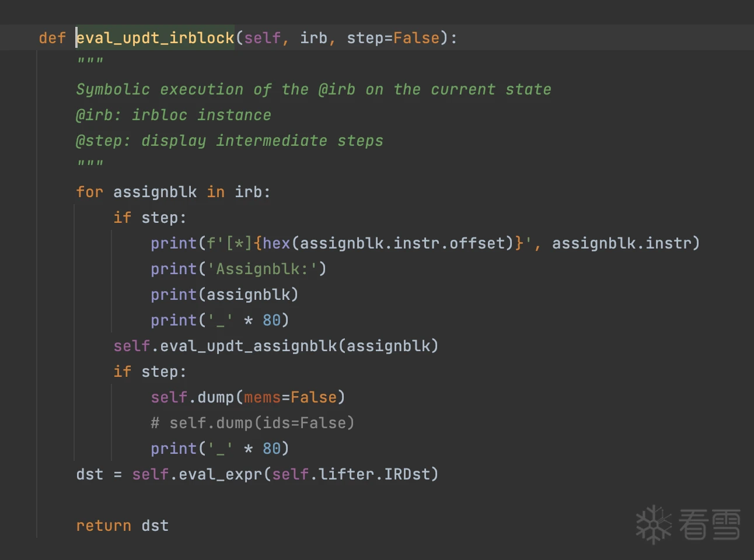Click the def keyword
This screenshot has height=560, width=754.
coord(52,38)
